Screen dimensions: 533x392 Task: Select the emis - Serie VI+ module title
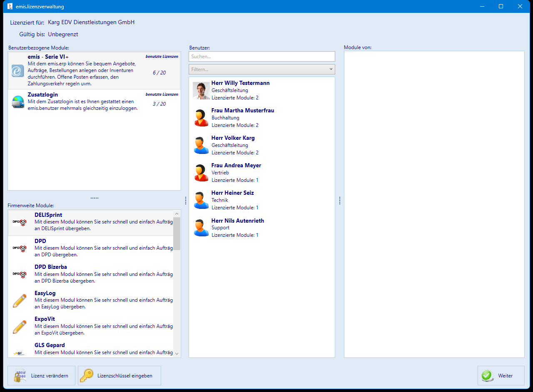point(48,57)
